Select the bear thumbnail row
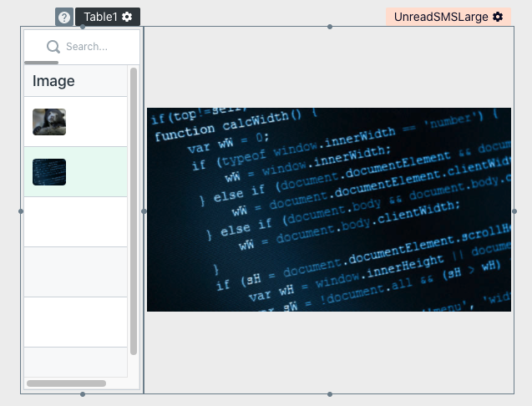The height and width of the screenshot is (406, 532). 76,122
